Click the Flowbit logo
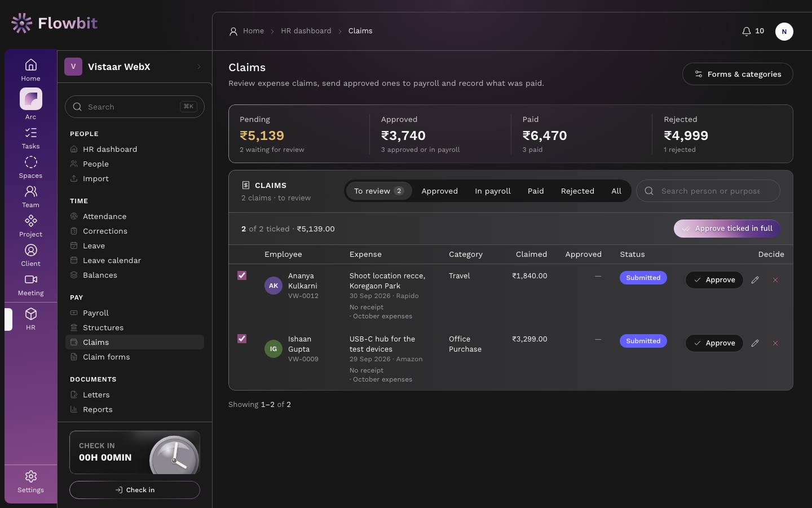 click(x=54, y=23)
